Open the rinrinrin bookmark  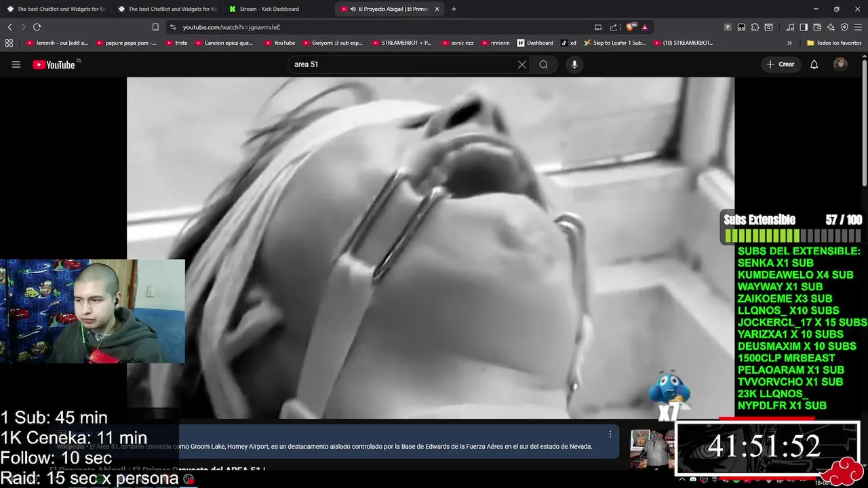pyautogui.click(x=496, y=43)
